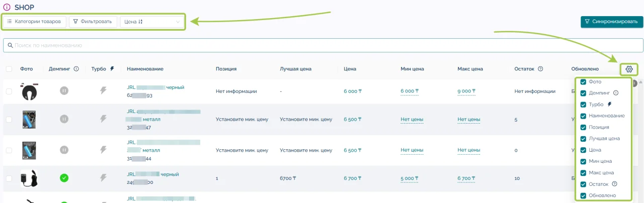Open Категории товаров list

(x=34, y=22)
